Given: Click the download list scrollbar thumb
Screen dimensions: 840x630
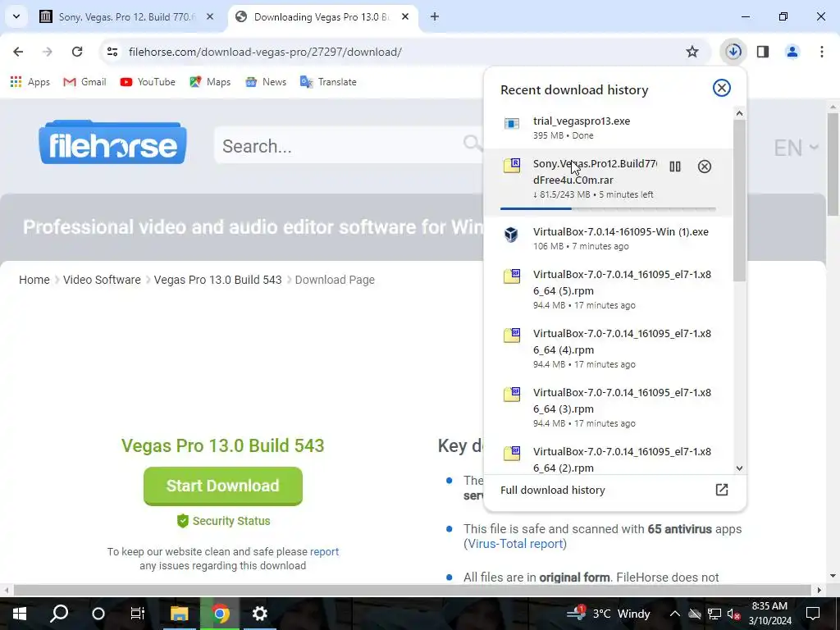Looking at the screenshot, I should (739, 200).
